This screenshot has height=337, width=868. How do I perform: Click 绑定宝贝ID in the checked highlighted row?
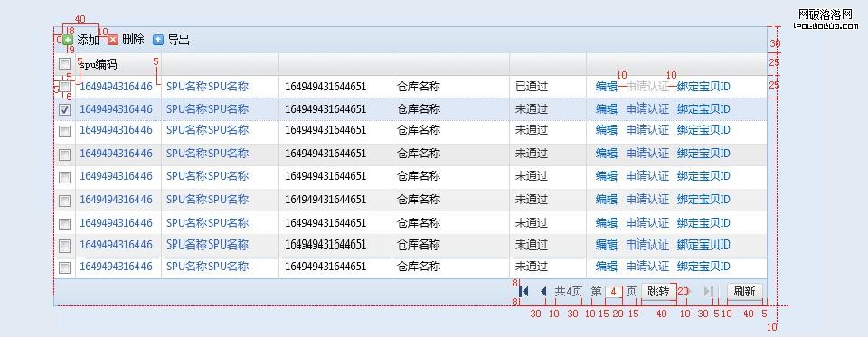pyautogui.click(x=703, y=109)
